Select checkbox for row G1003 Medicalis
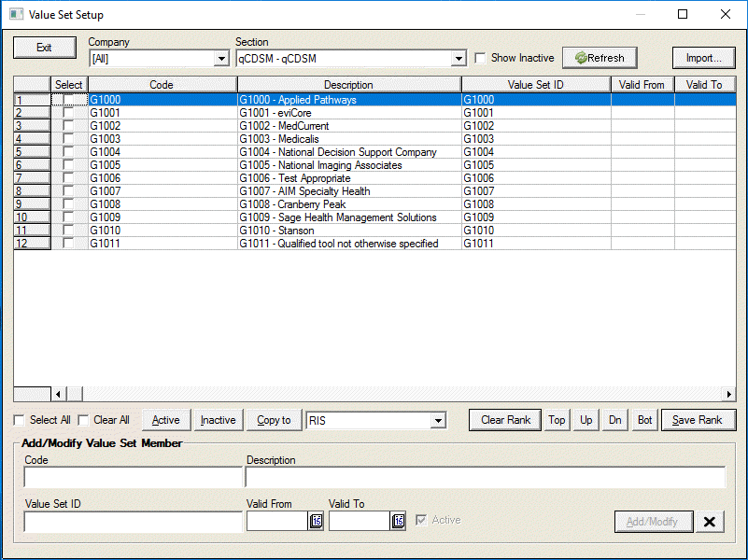 tap(68, 139)
